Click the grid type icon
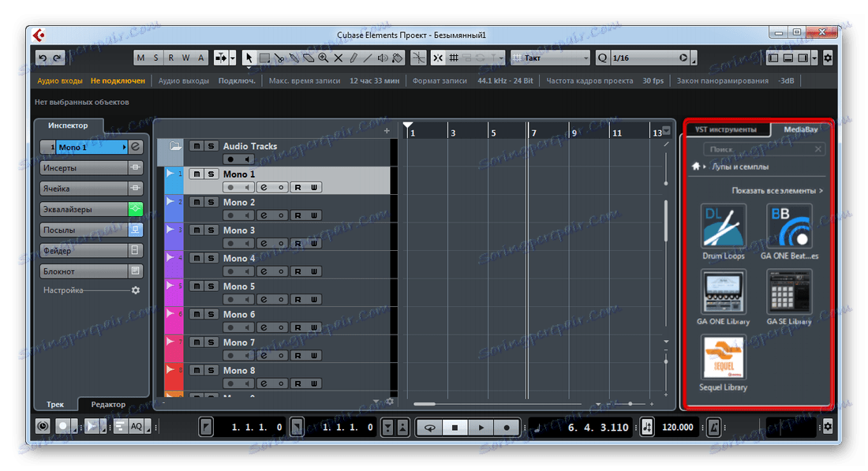Viewport: 868px width, 471px height. click(x=454, y=58)
